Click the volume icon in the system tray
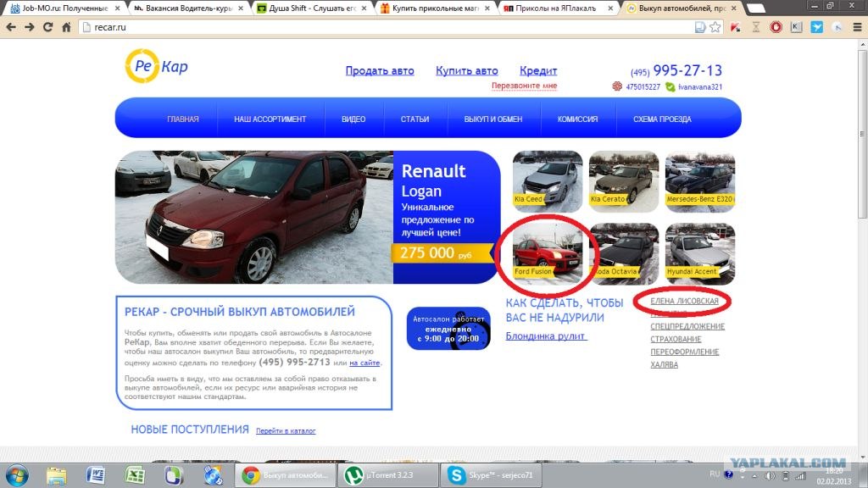Screen dimensions: 868x488 [x=770, y=476]
